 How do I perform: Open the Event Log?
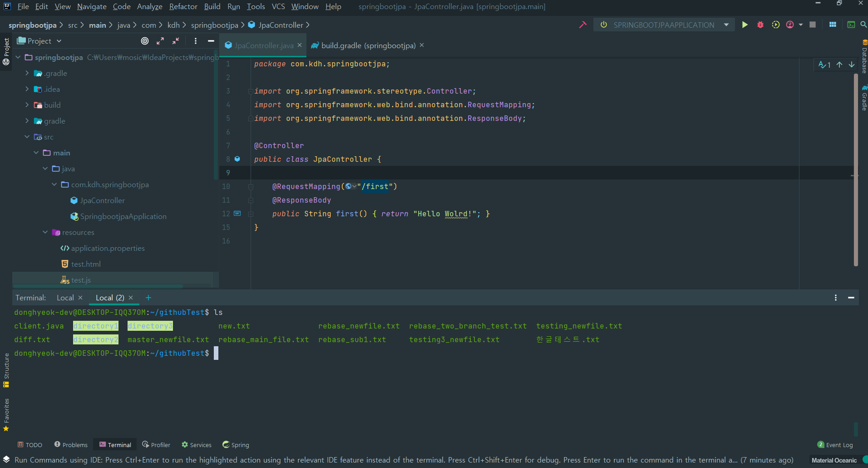pyautogui.click(x=835, y=445)
